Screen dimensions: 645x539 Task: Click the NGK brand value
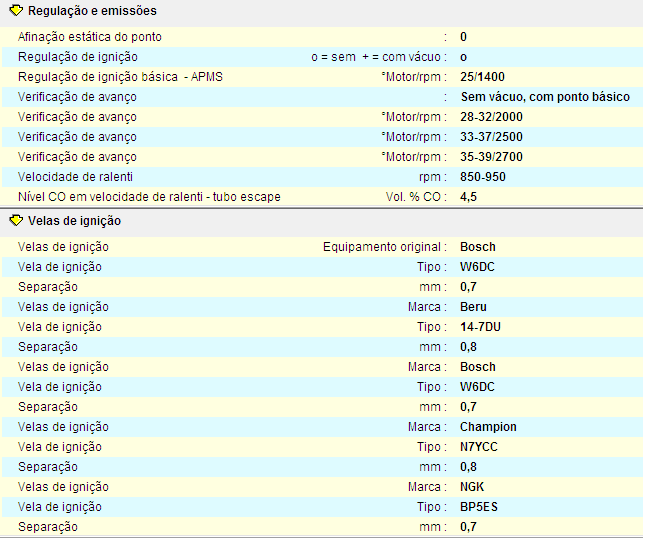[x=472, y=487]
